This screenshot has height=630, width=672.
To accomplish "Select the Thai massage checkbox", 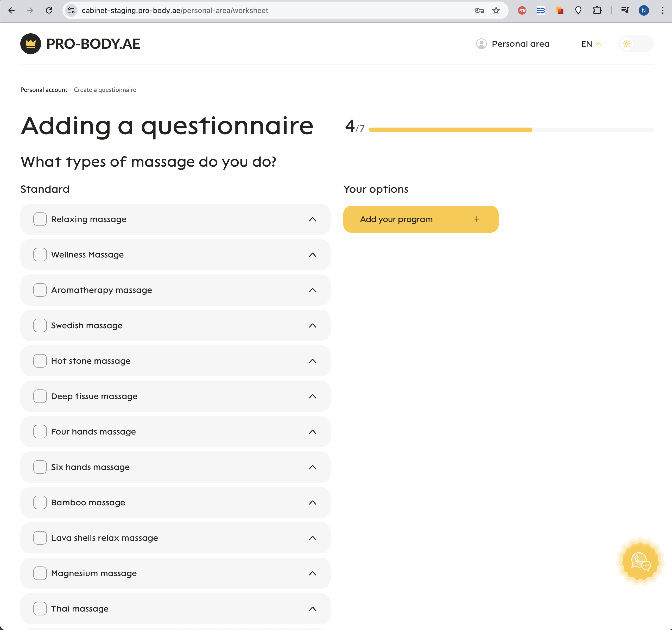I will pyautogui.click(x=40, y=609).
